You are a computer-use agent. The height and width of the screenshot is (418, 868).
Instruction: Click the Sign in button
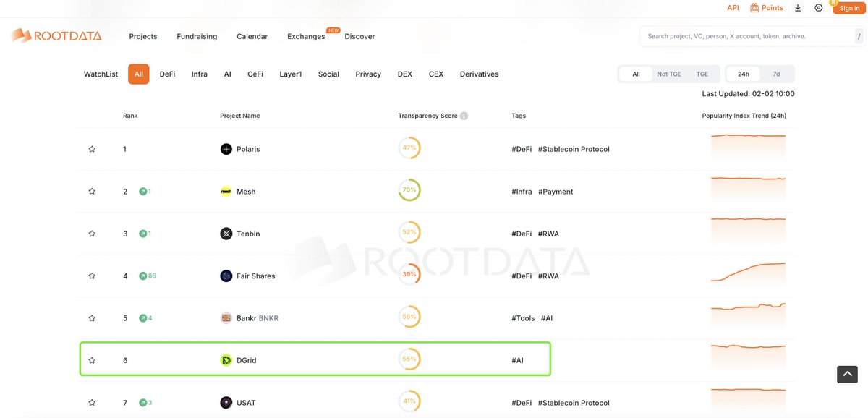pyautogui.click(x=849, y=8)
